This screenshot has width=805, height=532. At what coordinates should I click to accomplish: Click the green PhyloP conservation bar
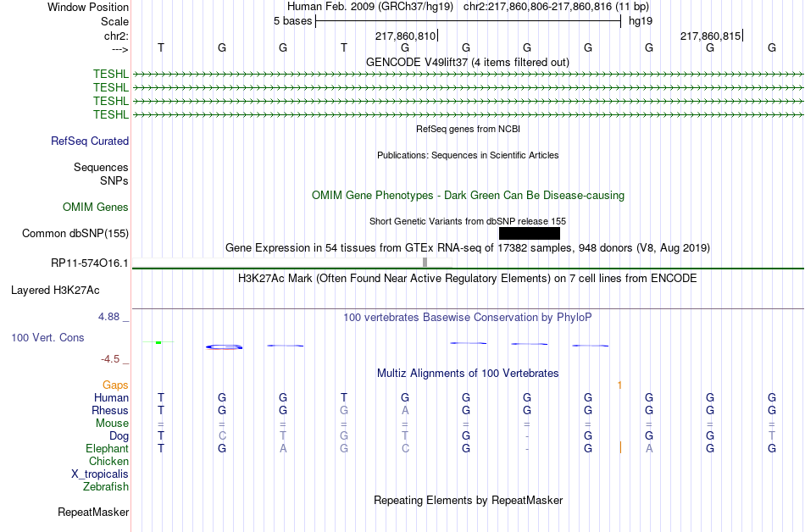click(x=158, y=342)
